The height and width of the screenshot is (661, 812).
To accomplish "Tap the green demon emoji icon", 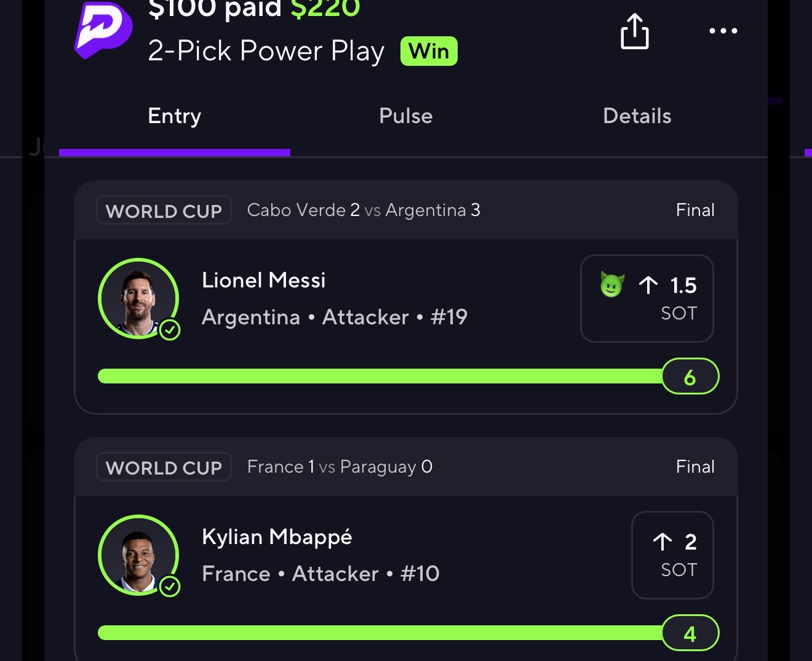I will (612, 285).
